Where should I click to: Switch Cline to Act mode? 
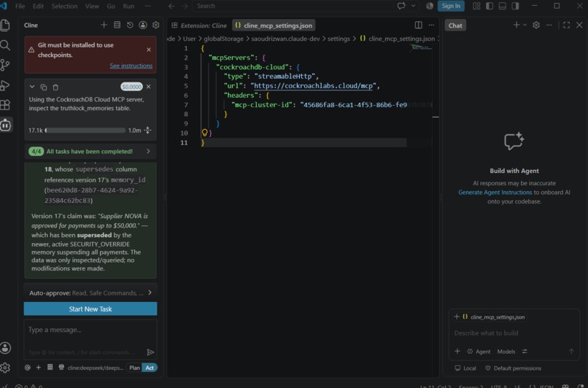pyautogui.click(x=150, y=368)
